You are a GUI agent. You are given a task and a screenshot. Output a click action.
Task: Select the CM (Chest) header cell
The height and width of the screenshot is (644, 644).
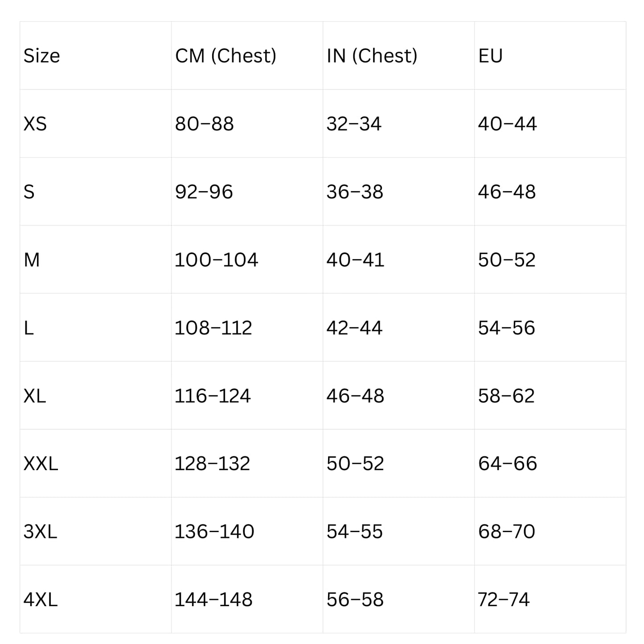click(x=226, y=56)
